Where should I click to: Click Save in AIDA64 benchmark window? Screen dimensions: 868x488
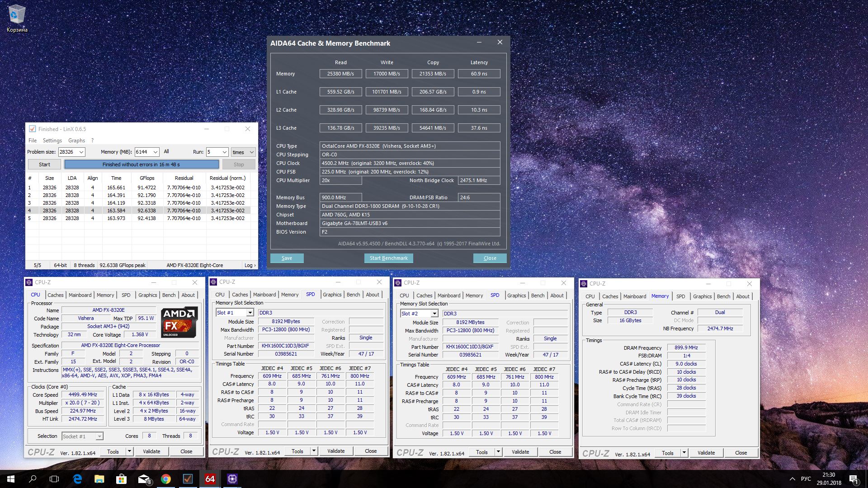[287, 258]
